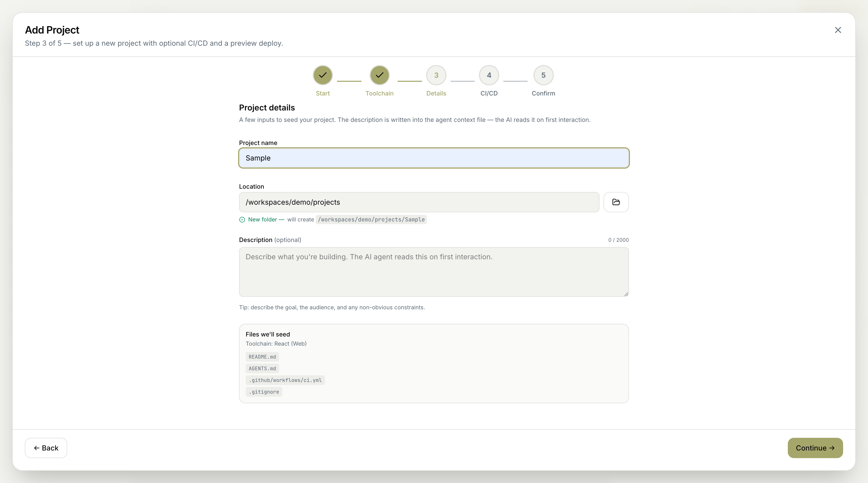
Task: Go to the completed Toolchain step circle
Action: point(379,75)
